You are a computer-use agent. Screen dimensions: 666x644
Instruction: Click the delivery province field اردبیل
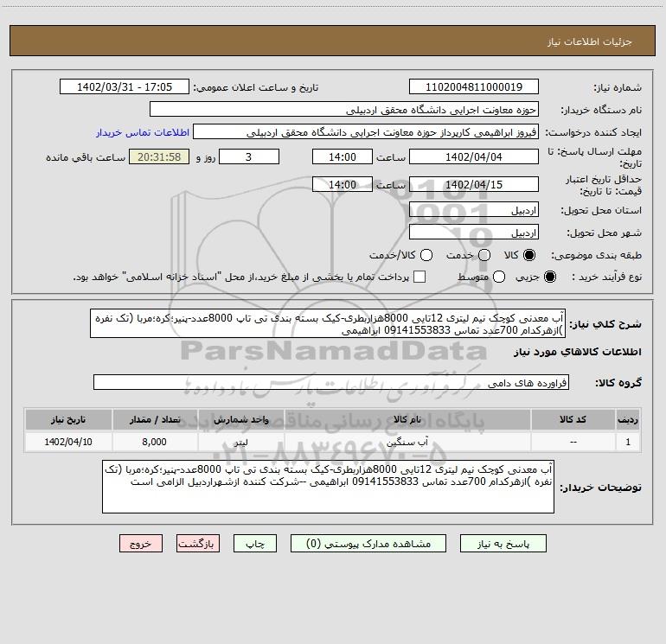point(474,210)
